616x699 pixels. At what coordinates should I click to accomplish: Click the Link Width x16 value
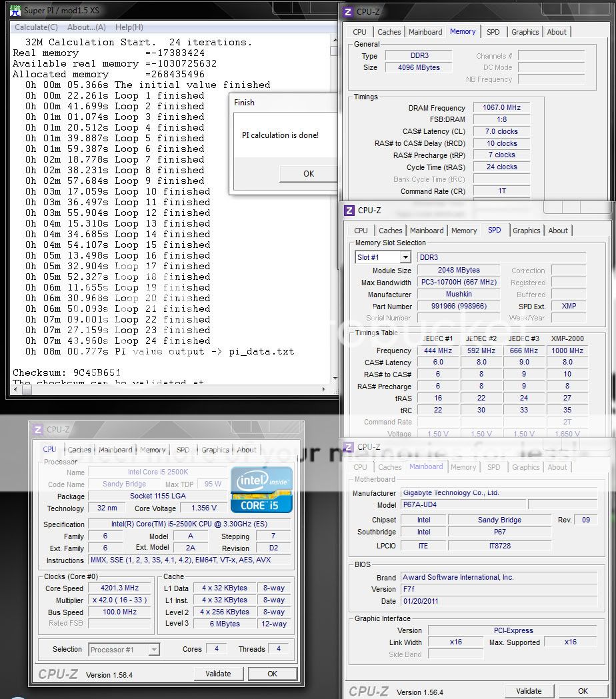[x=455, y=642]
